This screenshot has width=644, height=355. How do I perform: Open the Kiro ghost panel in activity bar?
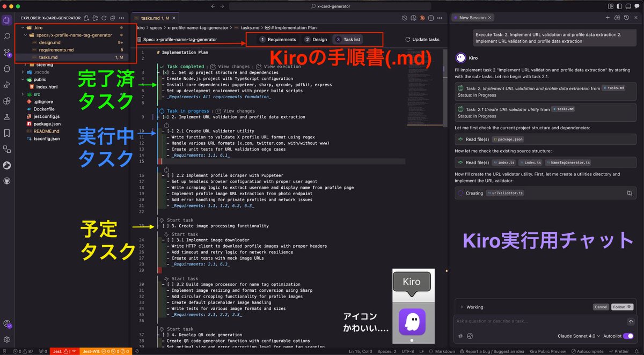[6, 69]
